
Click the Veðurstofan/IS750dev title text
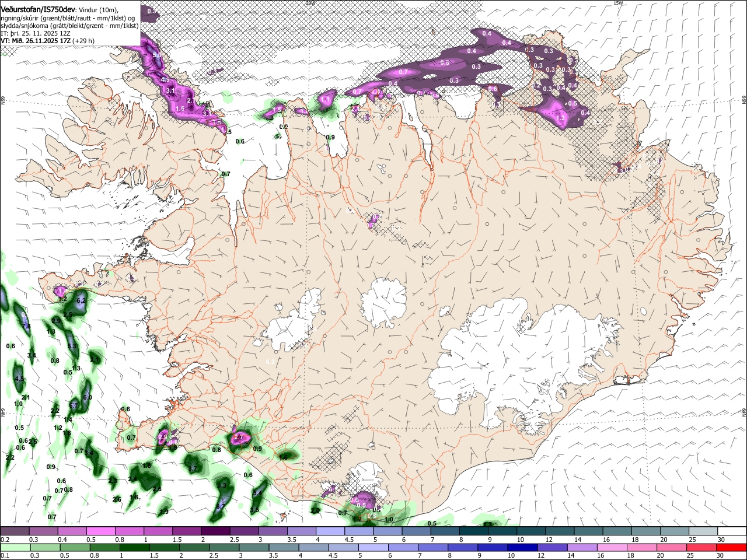click(38, 10)
